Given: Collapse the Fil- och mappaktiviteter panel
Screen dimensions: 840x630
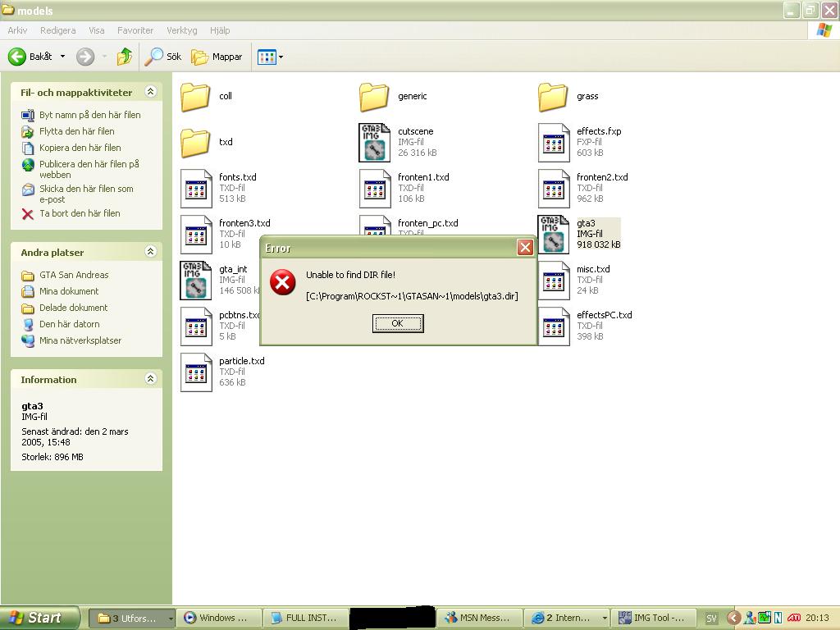Looking at the screenshot, I should pyautogui.click(x=151, y=92).
